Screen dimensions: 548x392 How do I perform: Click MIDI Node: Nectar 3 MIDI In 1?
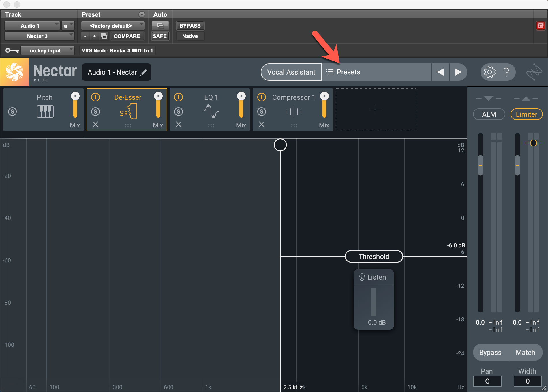pyautogui.click(x=117, y=50)
